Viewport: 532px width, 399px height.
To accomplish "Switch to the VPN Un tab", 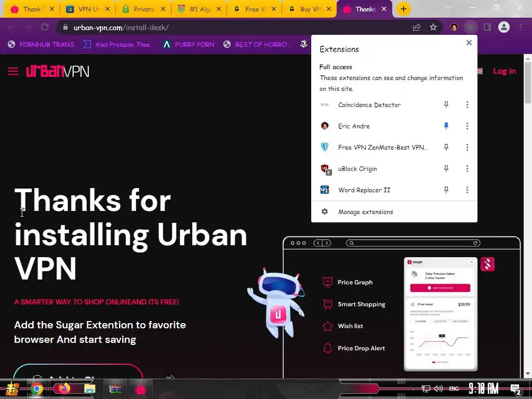I will point(87,9).
